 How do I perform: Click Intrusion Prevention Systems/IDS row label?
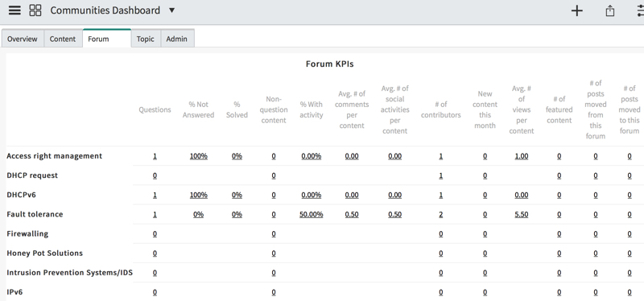[x=69, y=273]
